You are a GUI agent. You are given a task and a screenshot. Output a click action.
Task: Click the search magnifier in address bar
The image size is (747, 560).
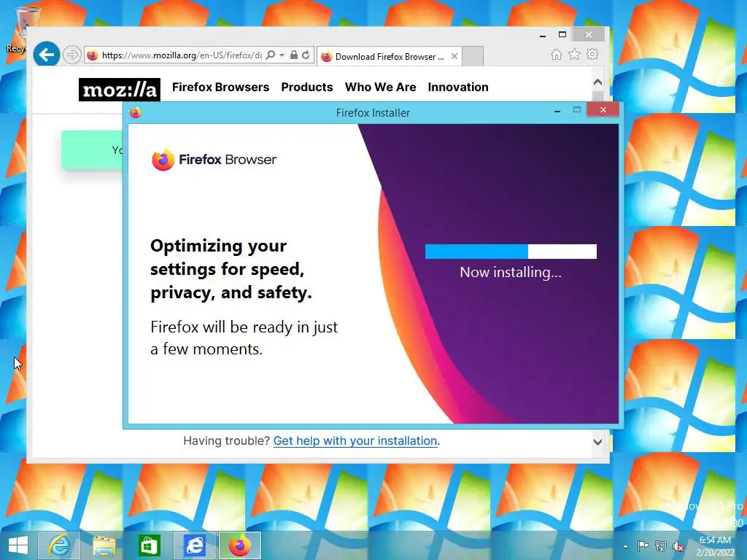(x=270, y=55)
